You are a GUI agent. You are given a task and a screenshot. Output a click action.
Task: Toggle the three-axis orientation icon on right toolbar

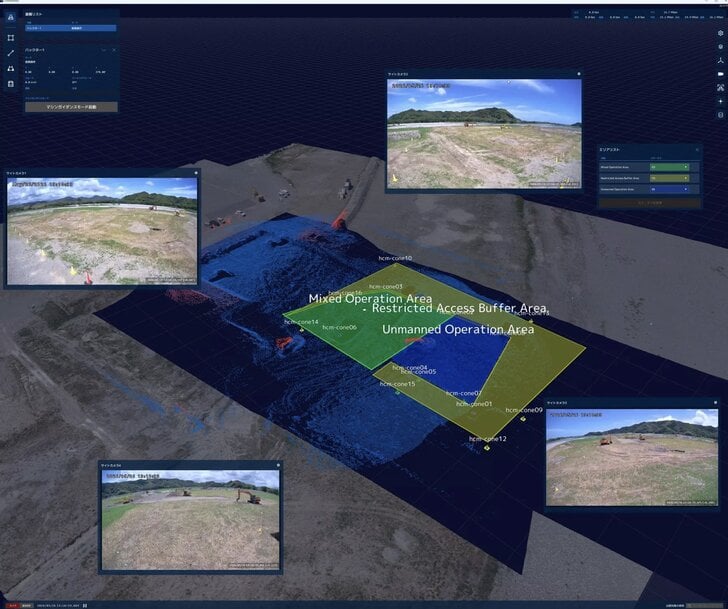coord(721,60)
